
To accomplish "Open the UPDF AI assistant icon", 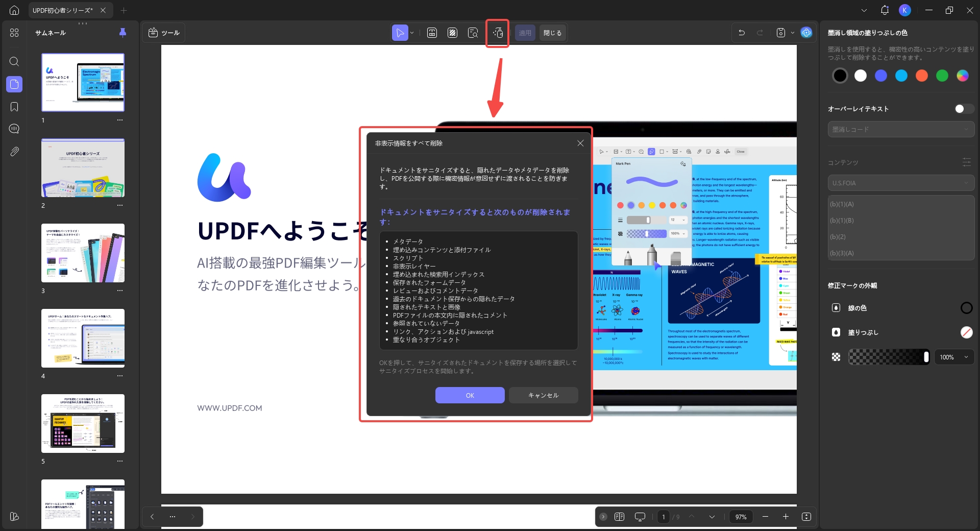I will coord(806,33).
